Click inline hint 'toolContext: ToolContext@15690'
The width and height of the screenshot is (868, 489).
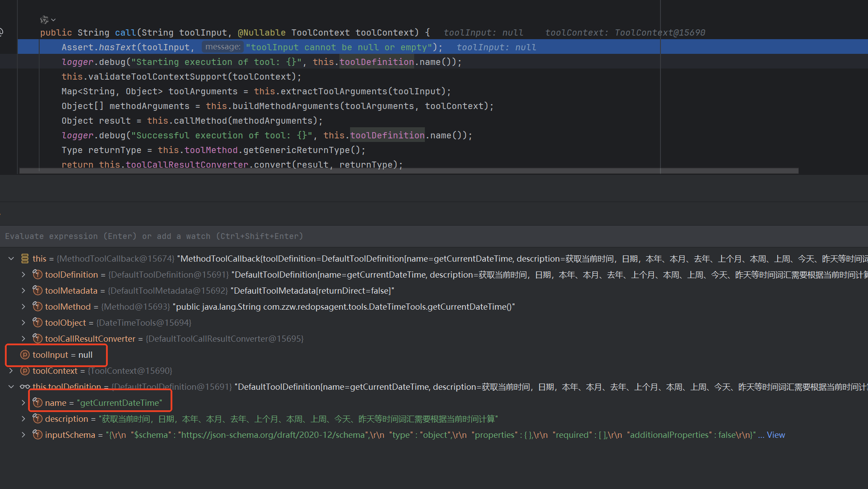tap(625, 32)
